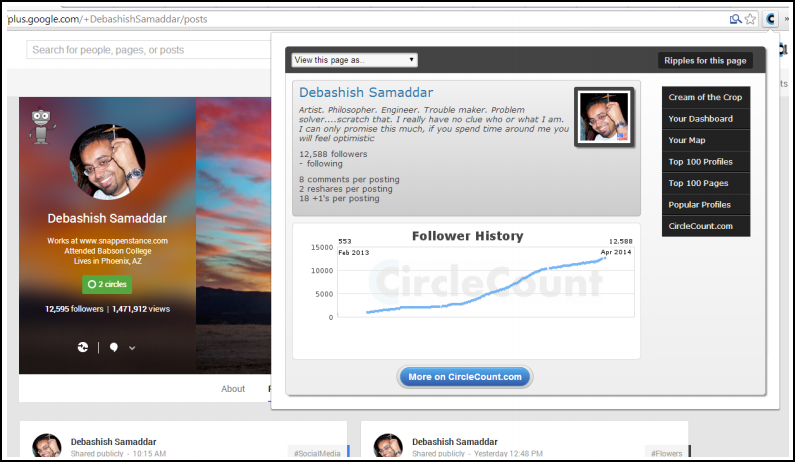Focus the 'Search for people, pages, or posts' field
795x462 pixels.
(x=149, y=50)
